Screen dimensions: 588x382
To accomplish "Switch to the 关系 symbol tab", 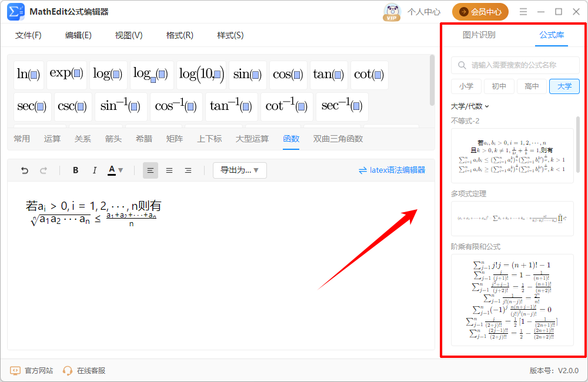I will tap(82, 139).
